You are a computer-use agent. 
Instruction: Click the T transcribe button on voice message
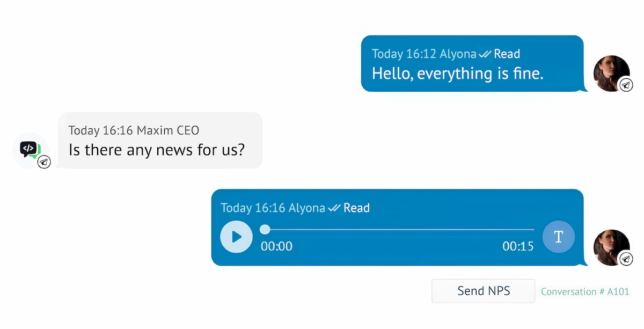pyautogui.click(x=558, y=237)
